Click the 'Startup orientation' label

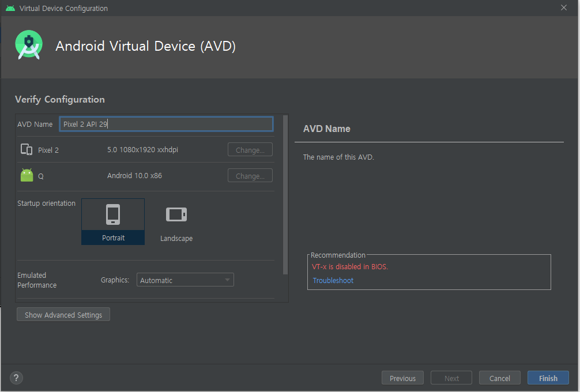(46, 203)
